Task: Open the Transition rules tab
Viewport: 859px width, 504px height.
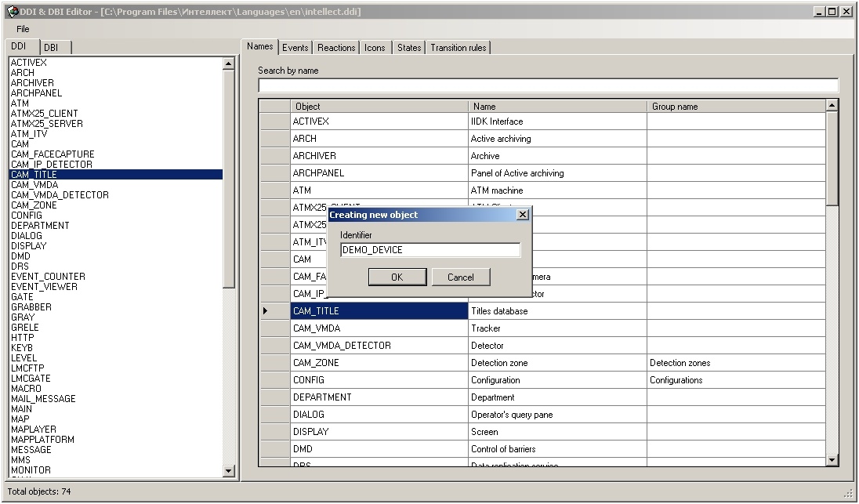Action: point(458,48)
